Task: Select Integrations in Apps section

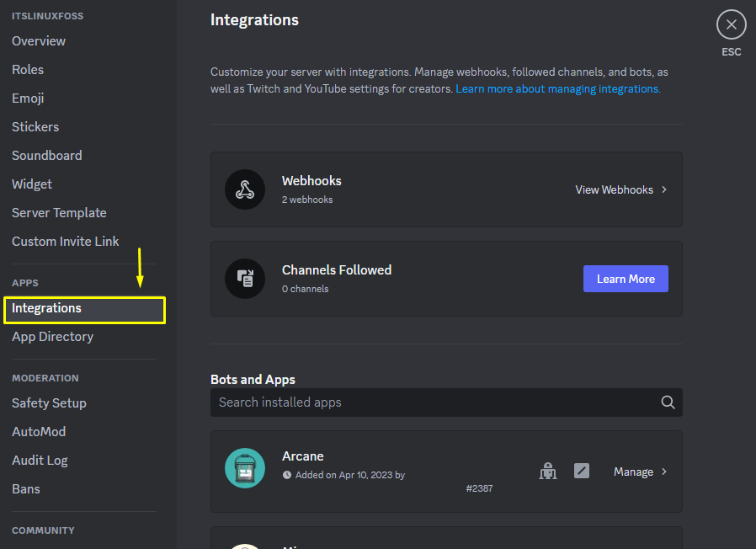Action: 84,310
